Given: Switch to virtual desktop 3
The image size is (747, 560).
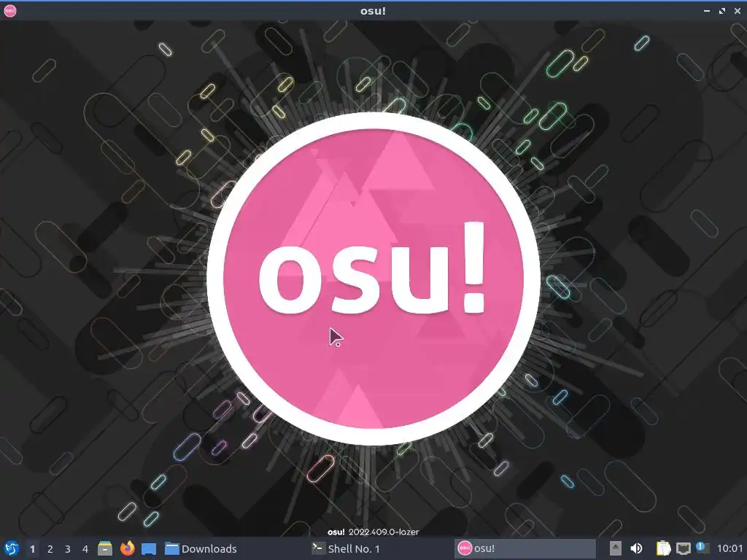Looking at the screenshot, I should (x=68, y=549).
